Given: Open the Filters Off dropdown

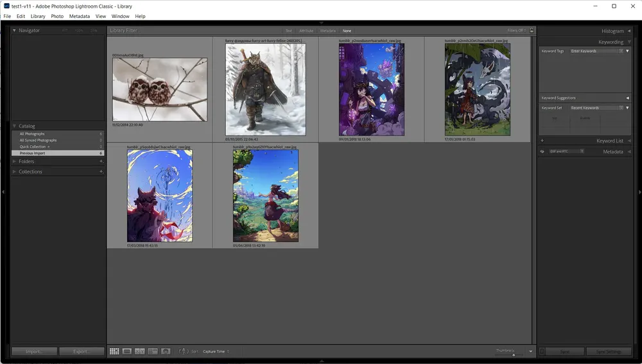Looking at the screenshot, I should click(517, 30).
